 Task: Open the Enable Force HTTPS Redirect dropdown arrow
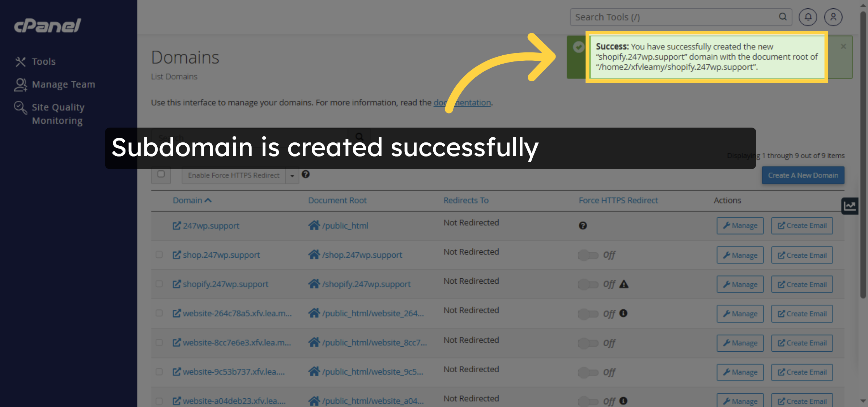point(292,176)
